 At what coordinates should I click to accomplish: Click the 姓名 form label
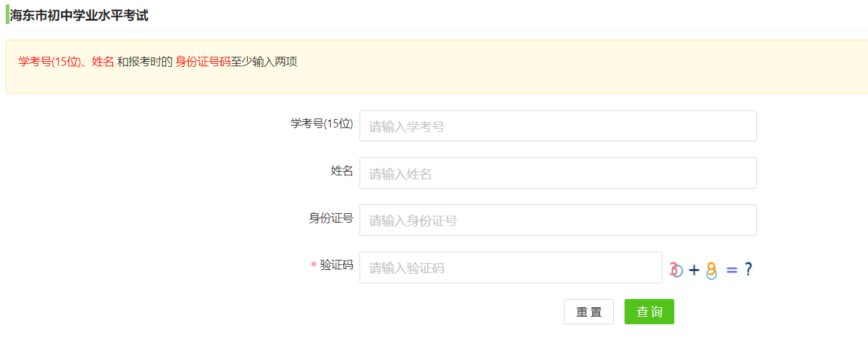pyautogui.click(x=342, y=170)
